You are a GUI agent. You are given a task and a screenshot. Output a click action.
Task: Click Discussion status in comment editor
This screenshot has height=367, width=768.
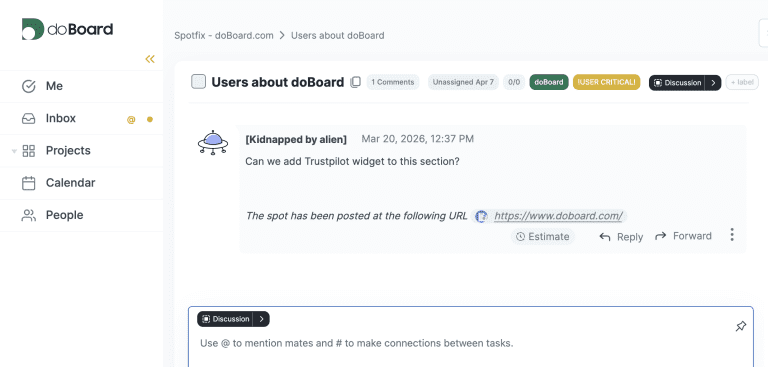pos(225,319)
